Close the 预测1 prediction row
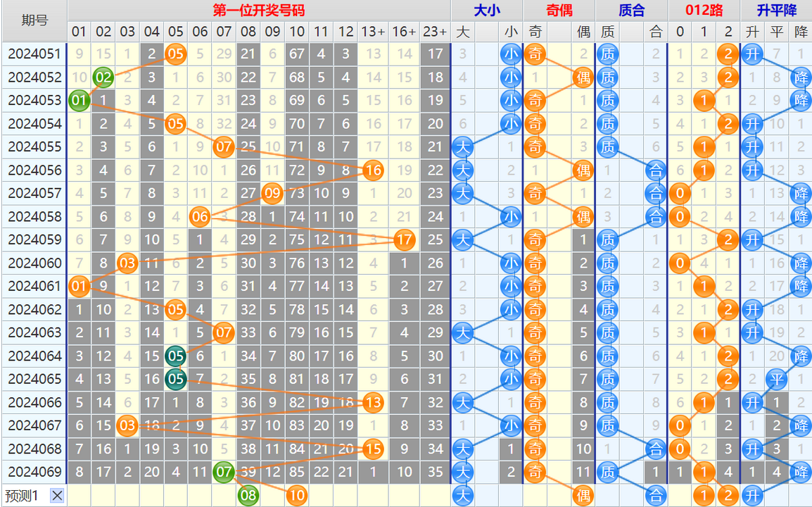The height and width of the screenshot is (507, 812). (x=58, y=496)
